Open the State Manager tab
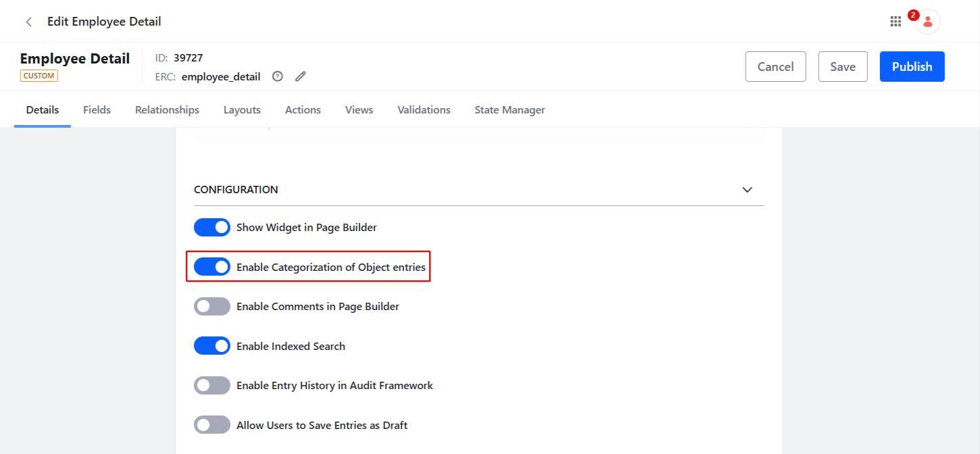This screenshot has height=454, width=980. pyautogui.click(x=510, y=109)
